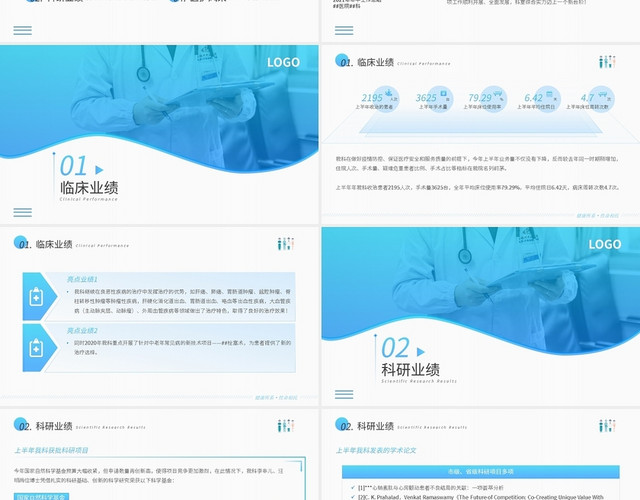
Task: Click the surgery icon beside 3625
Action: pyautogui.click(x=444, y=93)
